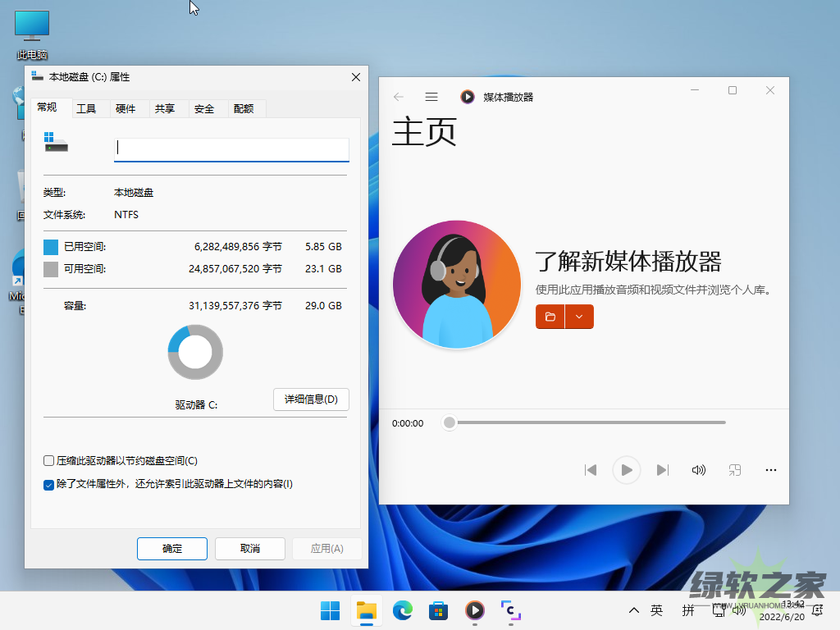The height and width of the screenshot is (630, 840).
Task: Uncheck allow indexing of file contents
Action: (x=49, y=485)
